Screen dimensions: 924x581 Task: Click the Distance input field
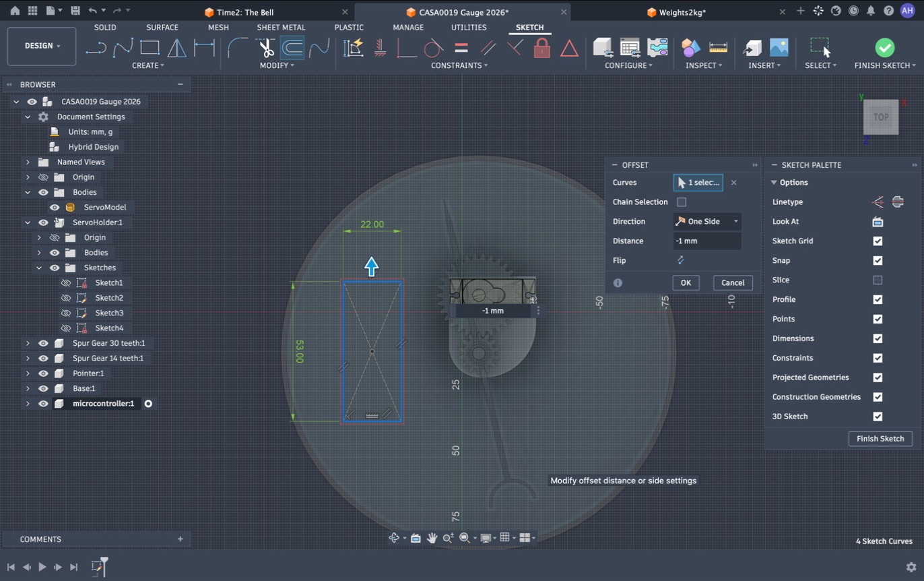[x=707, y=241]
